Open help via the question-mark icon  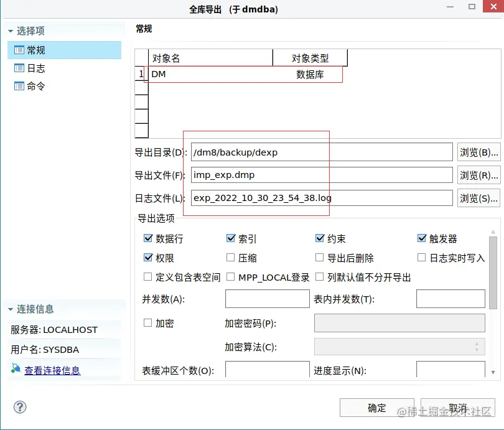20,407
